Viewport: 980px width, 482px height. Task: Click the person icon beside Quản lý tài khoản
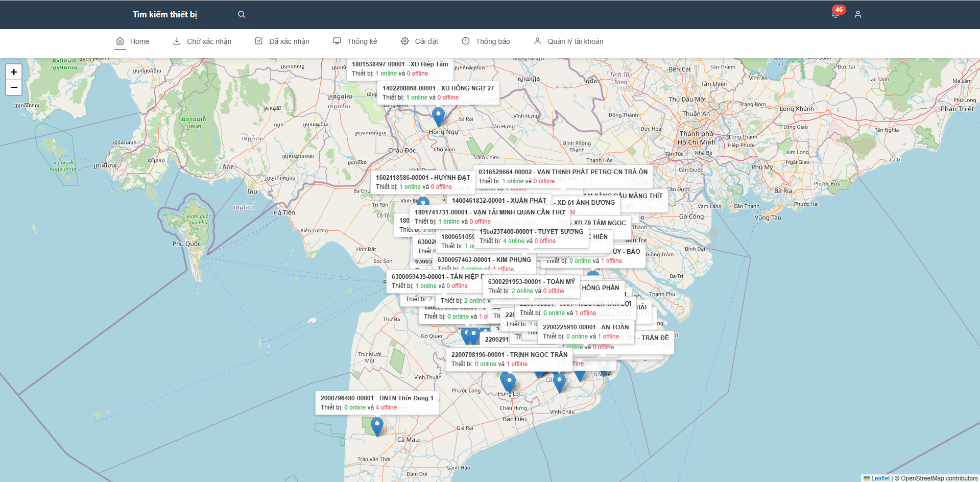coord(537,41)
